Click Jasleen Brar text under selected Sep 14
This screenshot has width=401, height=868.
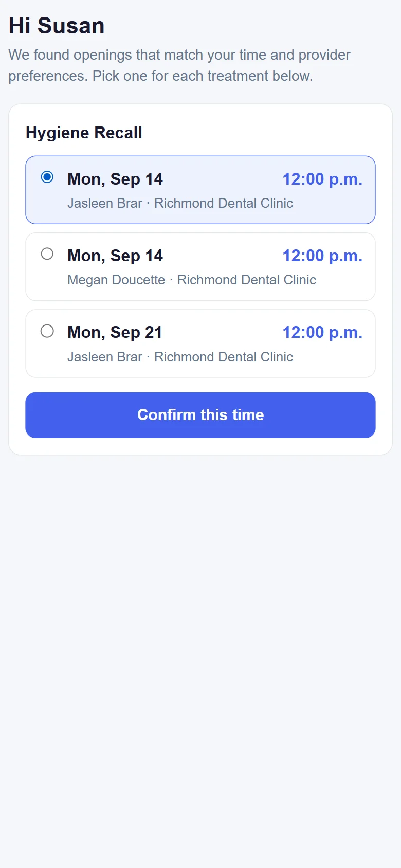click(105, 203)
